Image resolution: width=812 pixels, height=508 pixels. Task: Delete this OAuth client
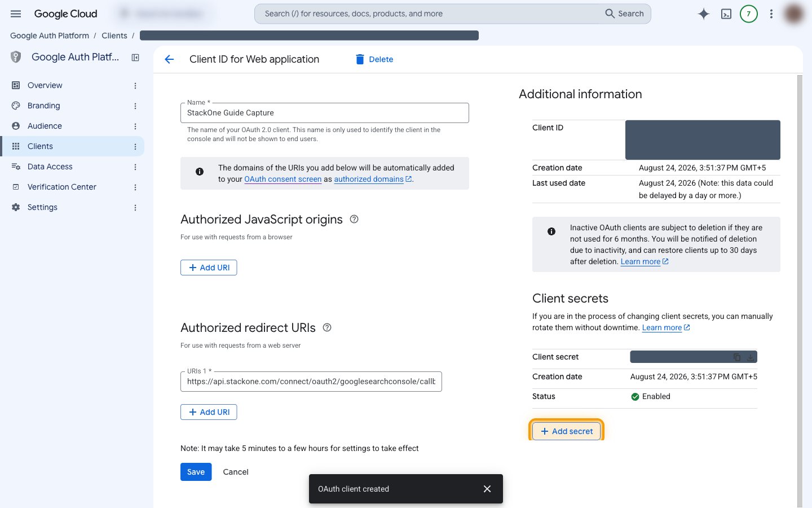click(x=374, y=59)
